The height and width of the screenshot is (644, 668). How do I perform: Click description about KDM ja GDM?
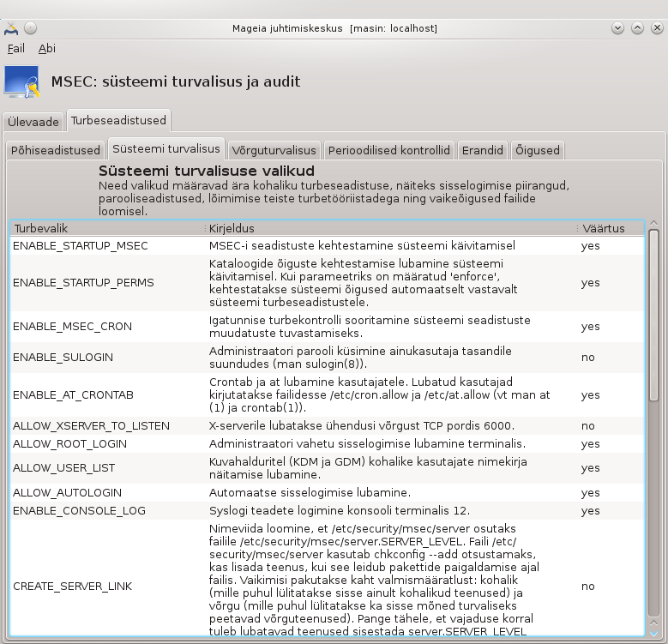click(x=368, y=468)
